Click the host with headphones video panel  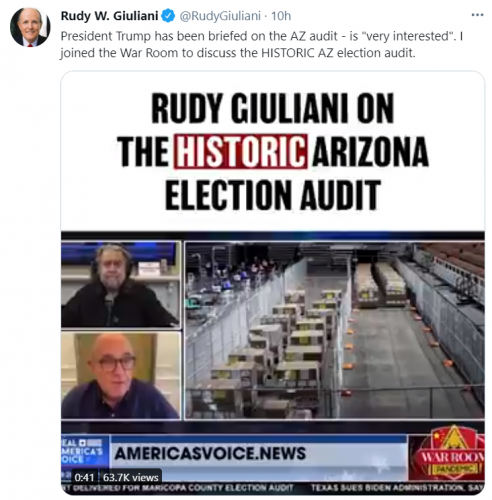[x=121, y=284]
